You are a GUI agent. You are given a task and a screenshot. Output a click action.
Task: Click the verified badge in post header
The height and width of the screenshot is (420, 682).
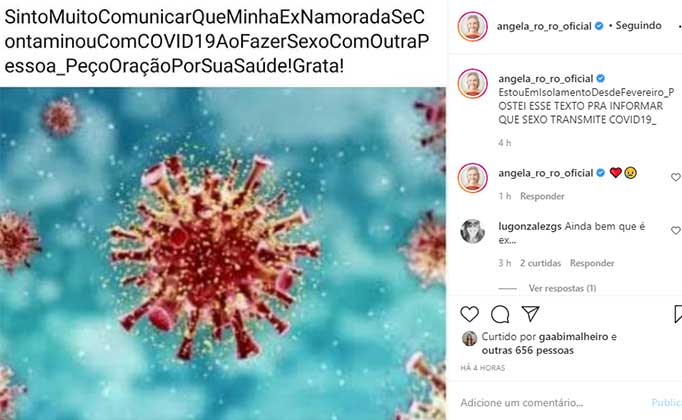(599, 26)
